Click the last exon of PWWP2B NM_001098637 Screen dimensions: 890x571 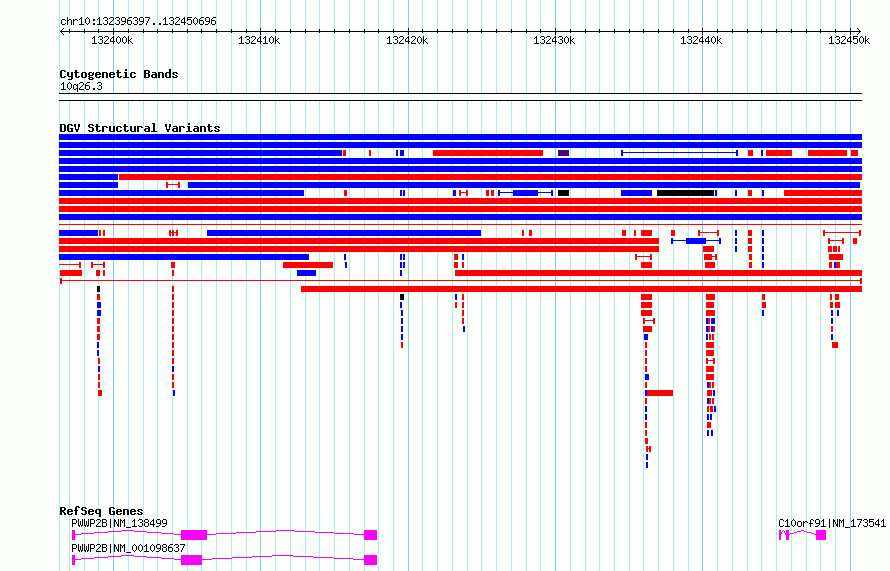tap(371, 560)
